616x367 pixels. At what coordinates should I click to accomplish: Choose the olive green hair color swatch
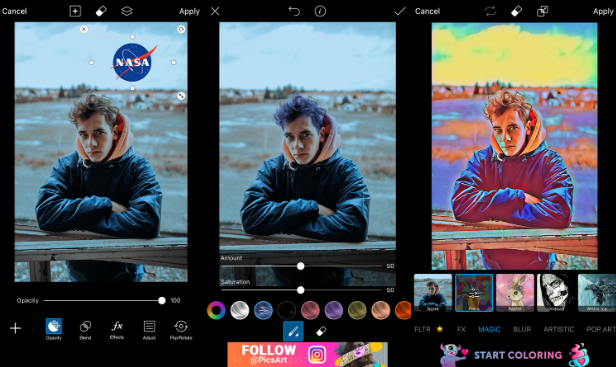[357, 310]
